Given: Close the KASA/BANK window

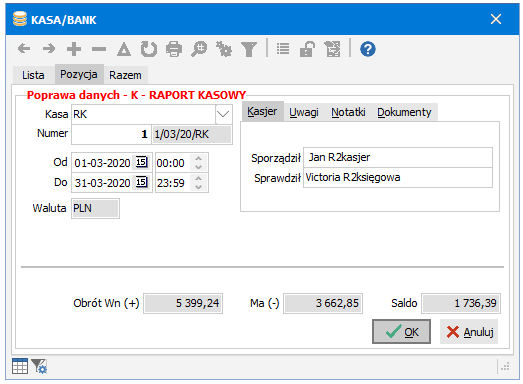Looking at the screenshot, I should (x=496, y=19).
